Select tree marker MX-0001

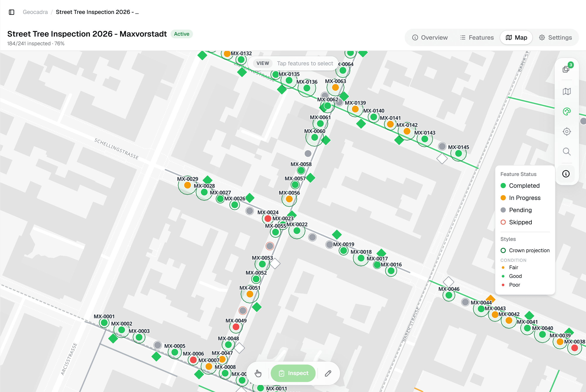[x=104, y=323]
